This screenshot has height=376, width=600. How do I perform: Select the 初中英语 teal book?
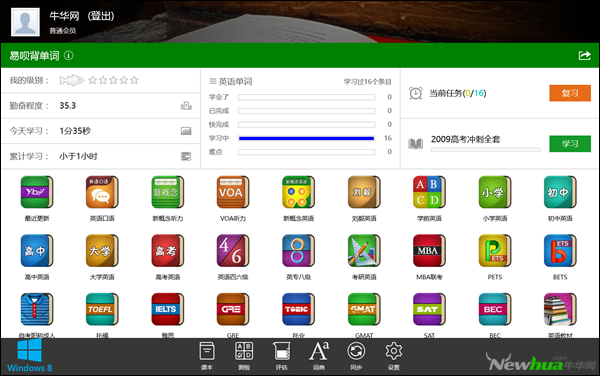[560, 192]
